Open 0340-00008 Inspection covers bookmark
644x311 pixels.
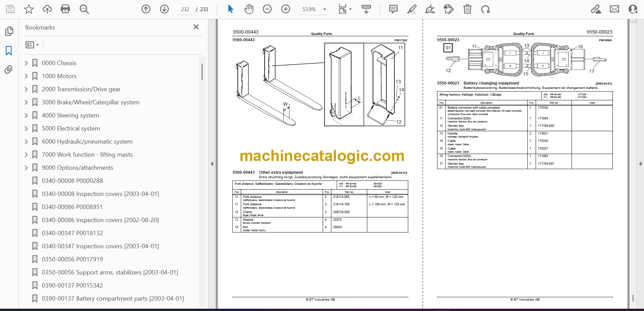(x=100, y=194)
